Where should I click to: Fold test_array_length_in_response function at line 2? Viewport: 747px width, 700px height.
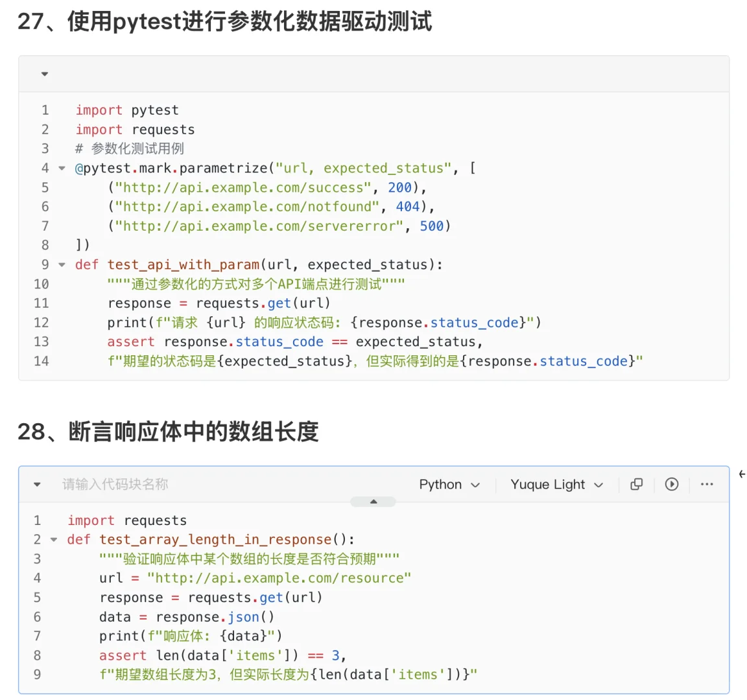pyautogui.click(x=54, y=539)
